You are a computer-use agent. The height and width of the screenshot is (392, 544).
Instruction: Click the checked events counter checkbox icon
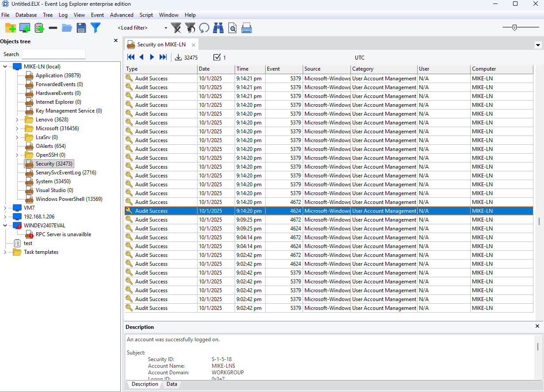click(217, 57)
